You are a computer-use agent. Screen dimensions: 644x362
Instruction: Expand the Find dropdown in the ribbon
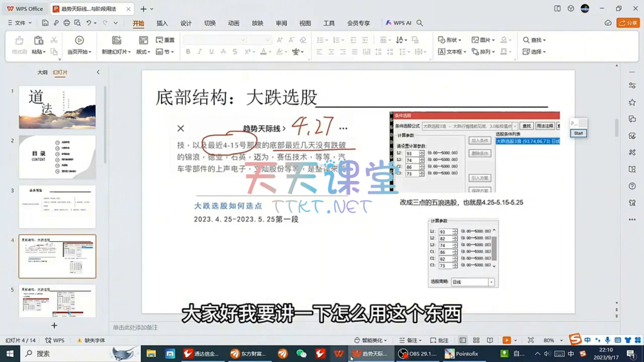(x=535, y=40)
